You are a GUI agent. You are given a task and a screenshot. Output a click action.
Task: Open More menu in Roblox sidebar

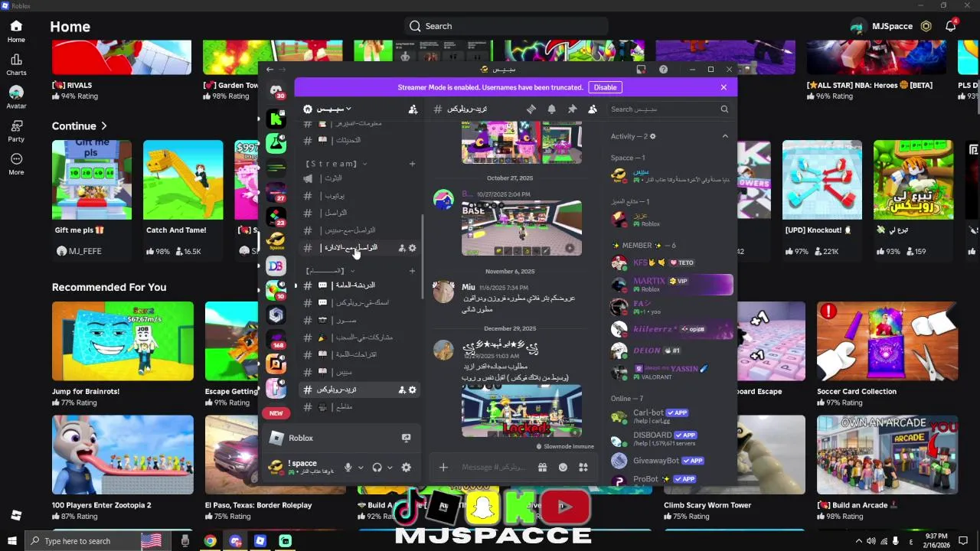(x=16, y=164)
